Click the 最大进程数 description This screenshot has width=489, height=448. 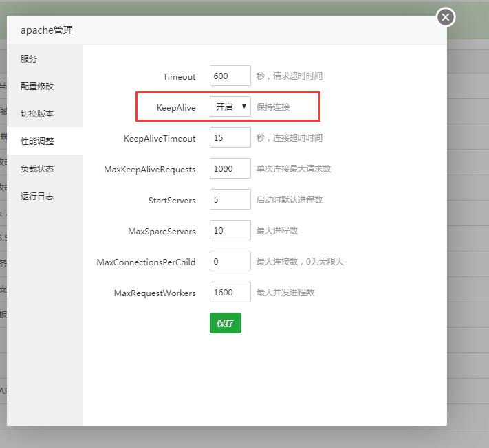(x=277, y=231)
